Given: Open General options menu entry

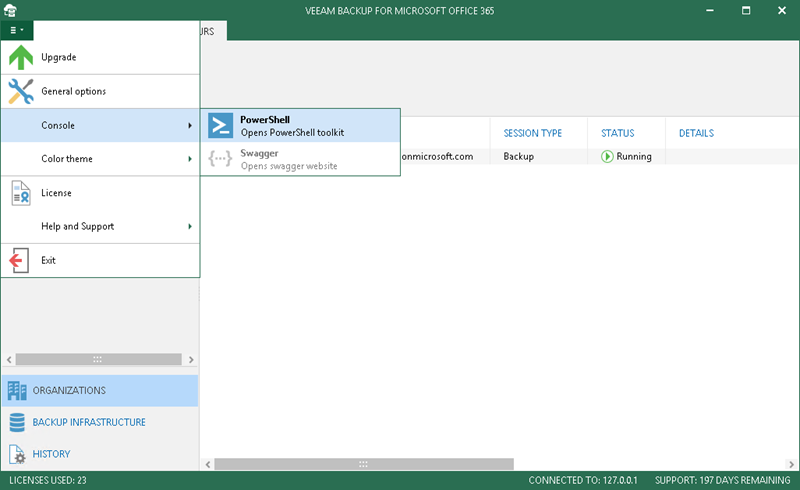Looking at the screenshot, I should coord(100,91).
